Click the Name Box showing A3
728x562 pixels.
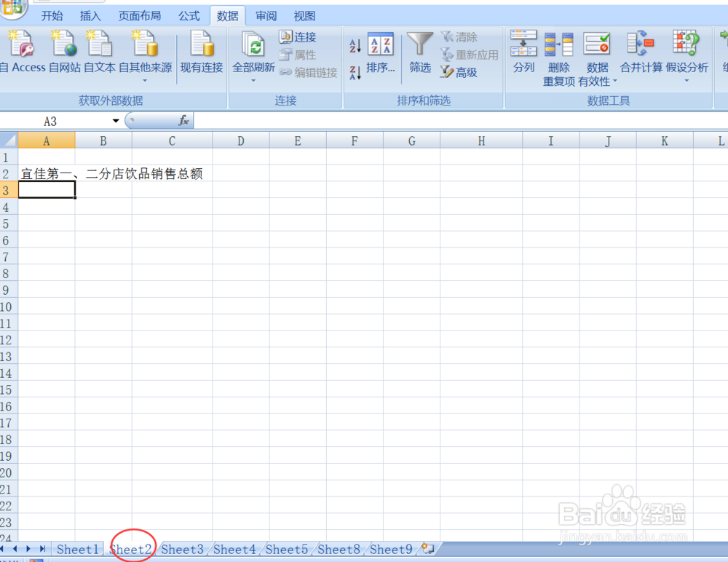tap(56, 122)
